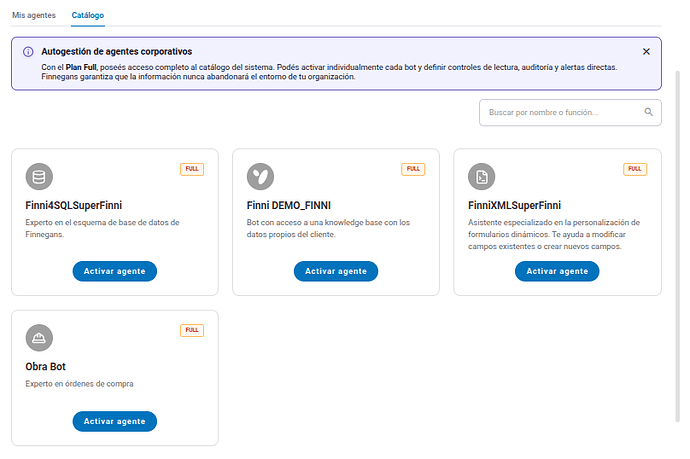Click description 'Experto en el esquema de base'
Image resolution: width=690 pixels, height=459 pixels.
(102, 228)
